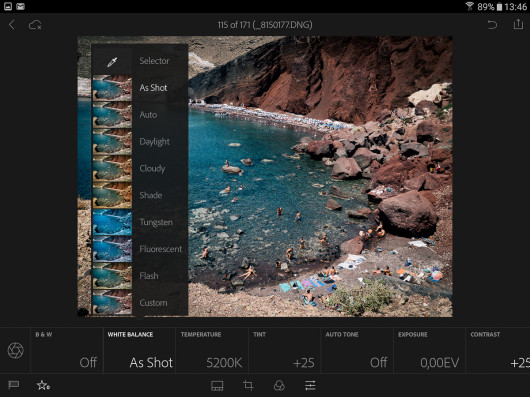
Task: Tap the As Shot preview thumbnail
Action: coord(112,88)
